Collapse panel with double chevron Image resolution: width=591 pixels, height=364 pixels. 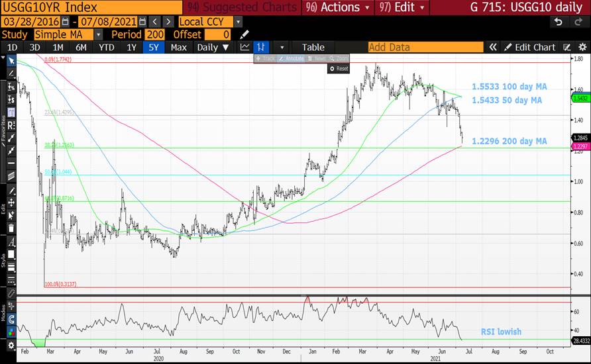(x=493, y=48)
